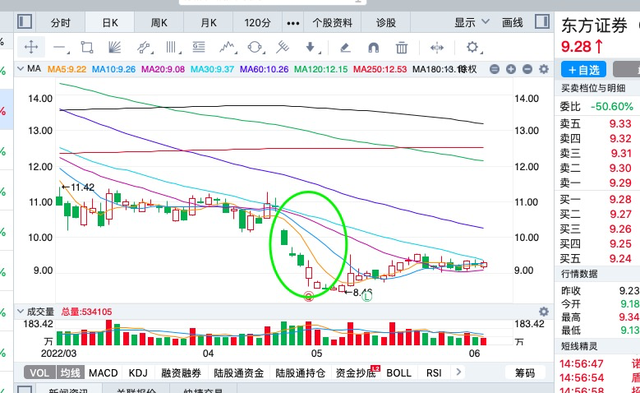Image resolution: width=640 pixels, height=393 pixels.
Task: Switch to 分时 tab
Action: pyautogui.click(x=60, y=23)
